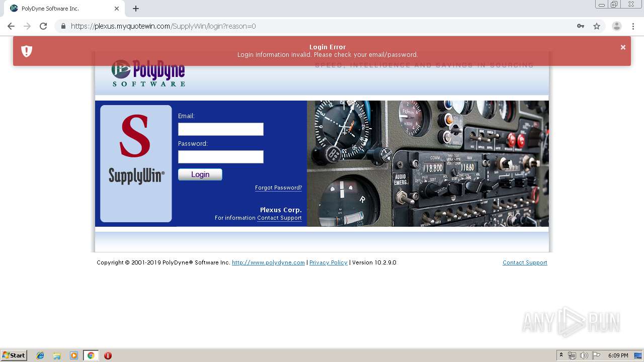Click the cockpit instrument panel image
The image size is (644, 362).
pyautogui.click(x=428, y=163)
